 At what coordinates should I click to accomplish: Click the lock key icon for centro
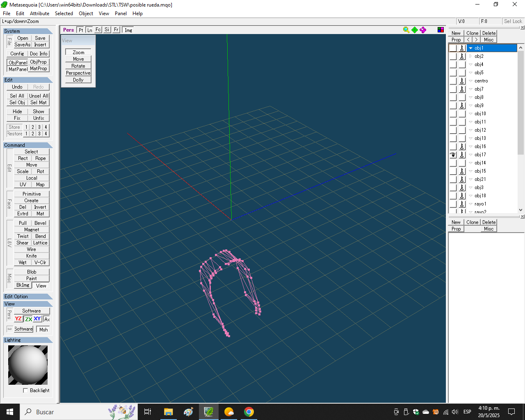[462, 81]
